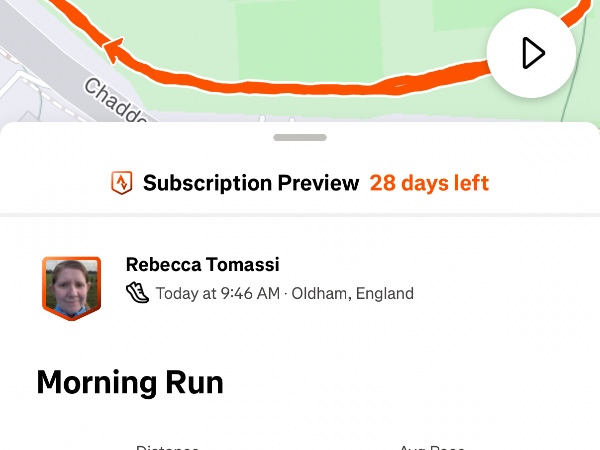Click the "Today at 9:46 AM" timestamp
This screenshot has height=450, width=600.
point(218,294)
